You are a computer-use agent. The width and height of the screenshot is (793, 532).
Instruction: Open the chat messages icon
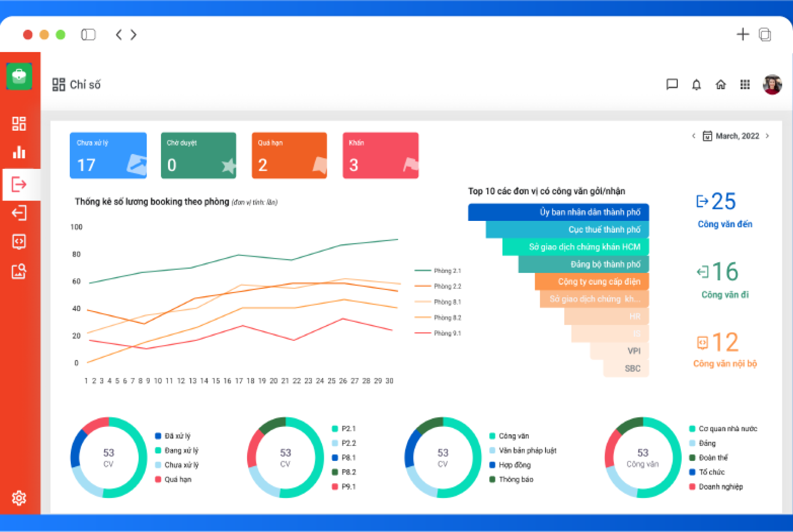672,85
